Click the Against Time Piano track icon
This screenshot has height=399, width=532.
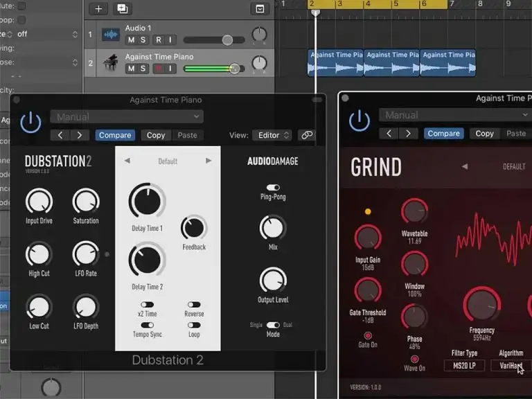(111, 63)
